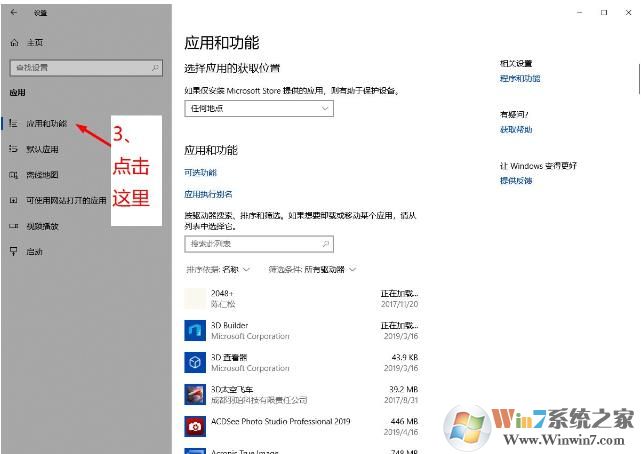The image size is (641, 454).
Task: Click the 搜索此列表 search field
Action: (259, 244)
